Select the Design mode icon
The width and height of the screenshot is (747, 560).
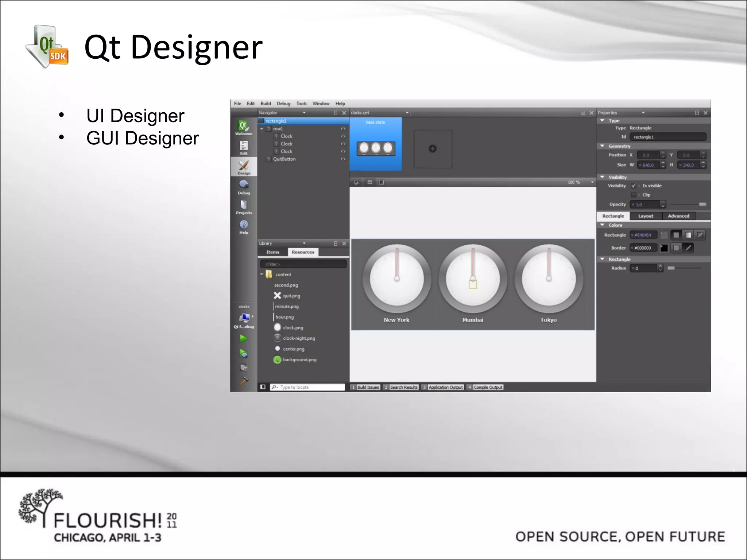pyautogui.click(x=244, y=167)
